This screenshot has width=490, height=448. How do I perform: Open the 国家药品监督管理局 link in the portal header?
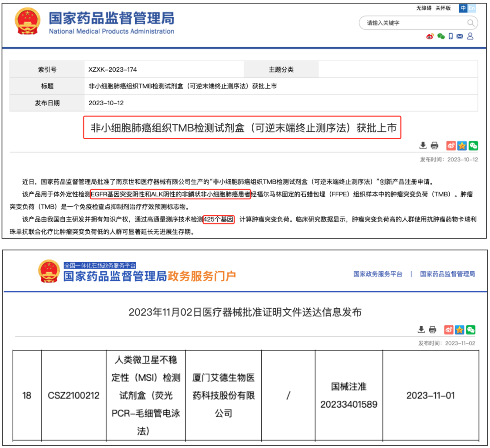pos(447,274)
